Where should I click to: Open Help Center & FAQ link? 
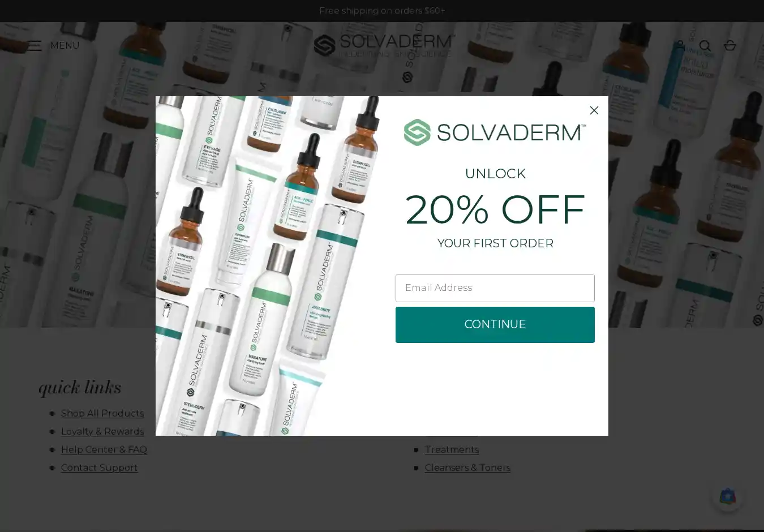(104, 449)
